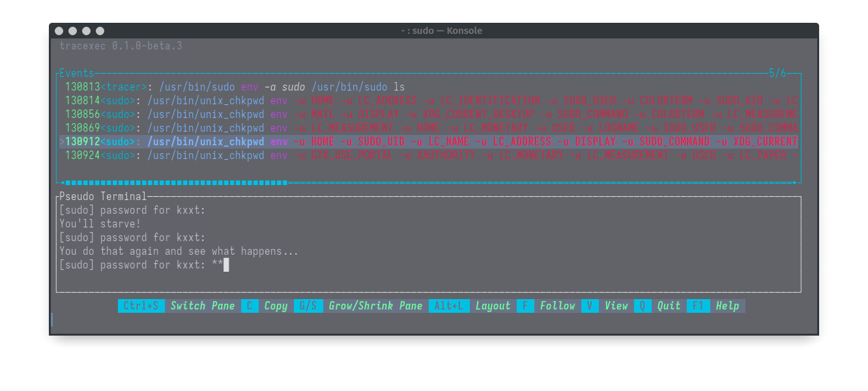Select last event row 130924
This screenshot has height=391, width=868.
pyautogui.click(x=429, y=155)
